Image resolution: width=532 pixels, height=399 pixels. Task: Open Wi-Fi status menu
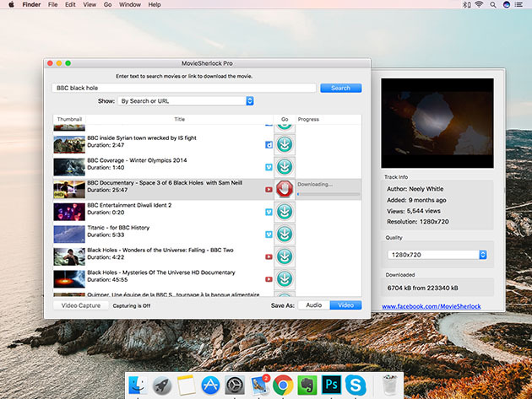(x=479, y=5)
